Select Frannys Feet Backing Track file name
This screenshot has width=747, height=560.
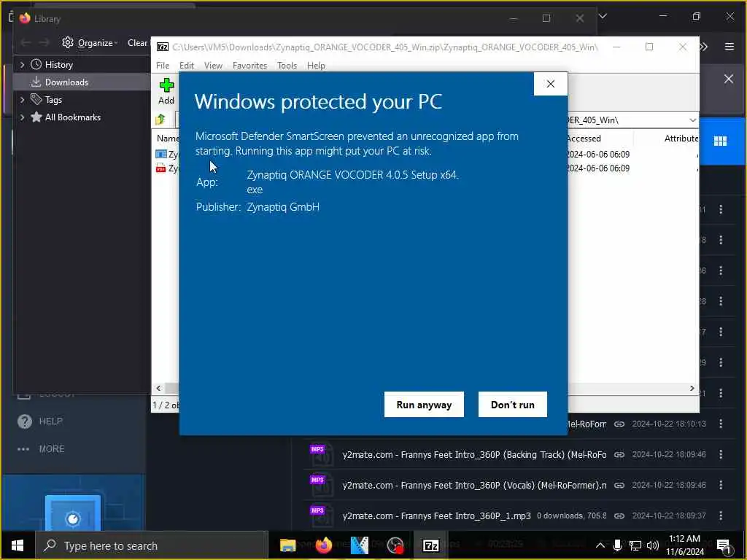474,454
